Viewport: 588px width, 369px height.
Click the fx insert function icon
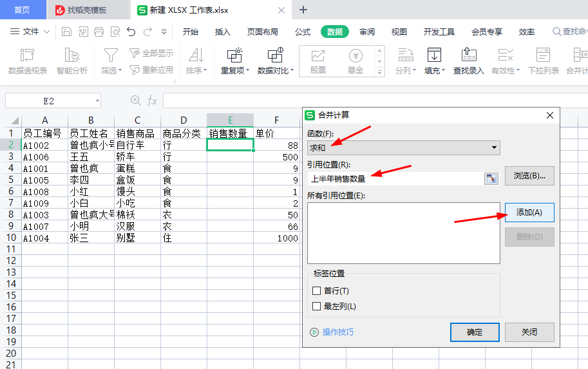152,100
